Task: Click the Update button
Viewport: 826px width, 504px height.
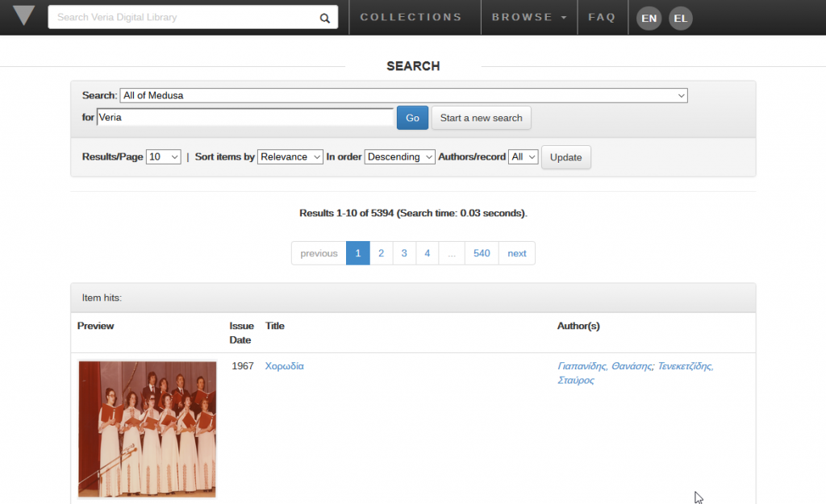Action: 565,157
